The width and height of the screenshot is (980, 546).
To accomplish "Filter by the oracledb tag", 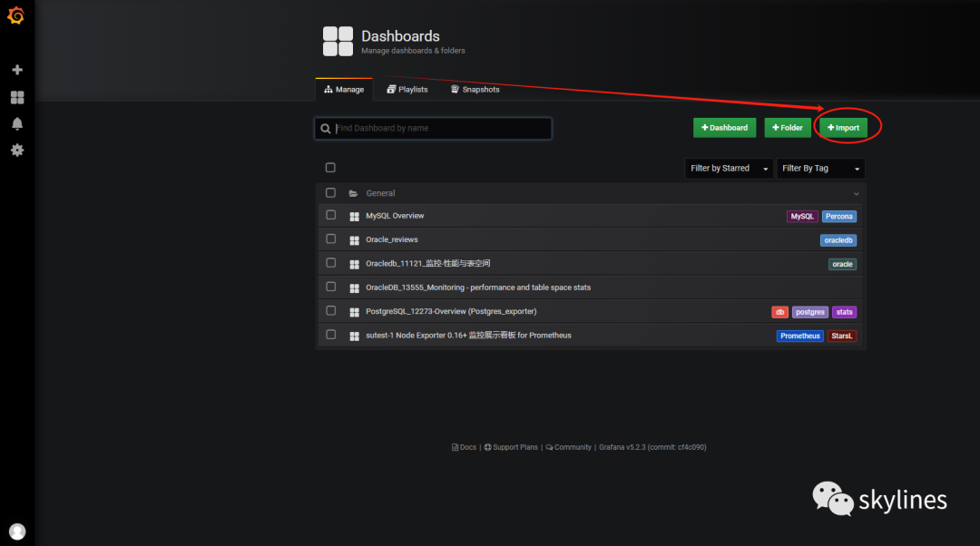I will [x=838, y=240].
